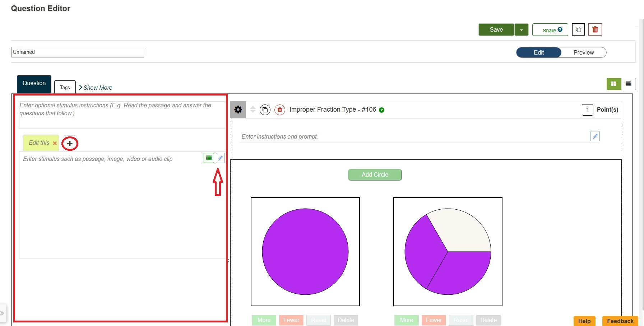The image size is (644, 326).
Task: Copy the item using top toolbar copy icon
Action: click(578, 29)
